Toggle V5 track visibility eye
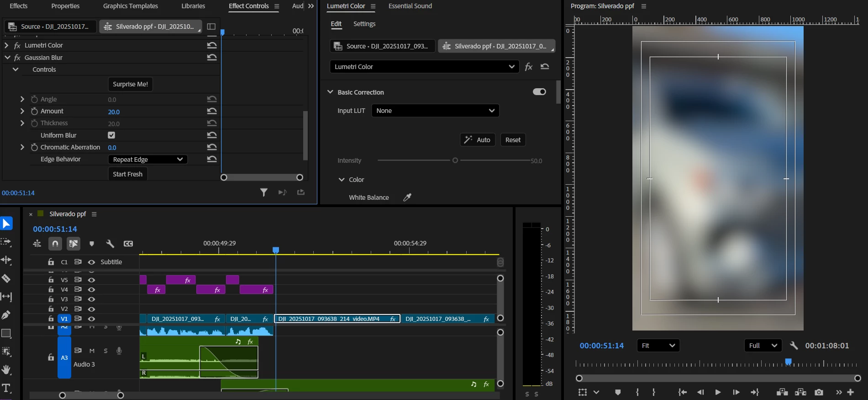Screen dimensions: 868x400 (91, 280)
